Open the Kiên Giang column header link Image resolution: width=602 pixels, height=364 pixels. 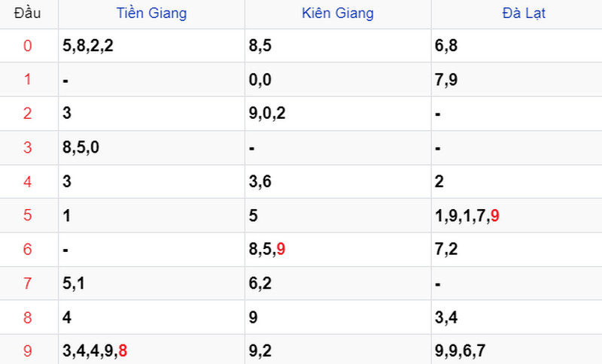338,13
